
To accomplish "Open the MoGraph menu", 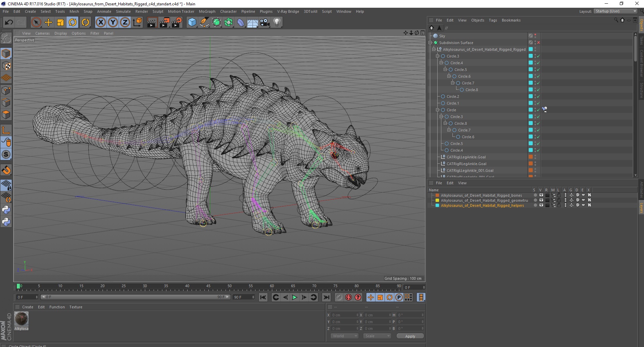I will pos(207,11).
